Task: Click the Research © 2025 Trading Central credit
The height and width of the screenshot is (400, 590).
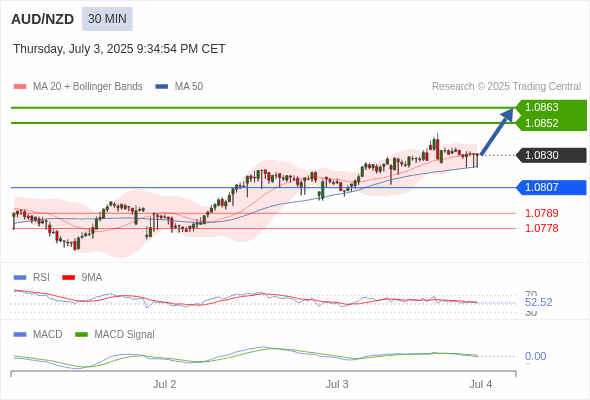Action: 506,87
